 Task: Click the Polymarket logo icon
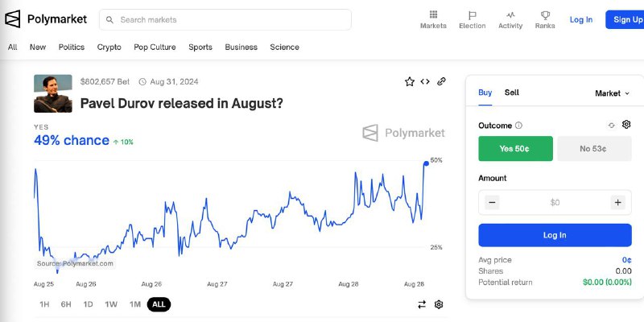[x=14, y=19]
